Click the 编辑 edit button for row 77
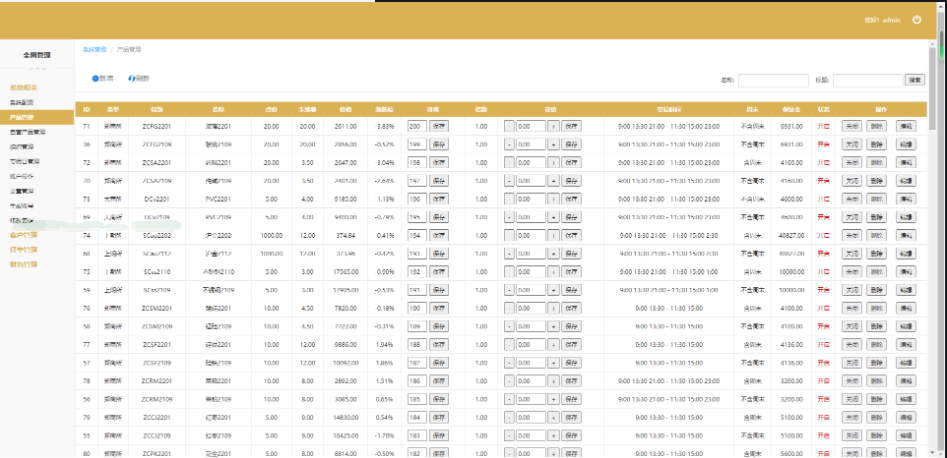This screenshot has height=458, width=947. tap(905, 344)
